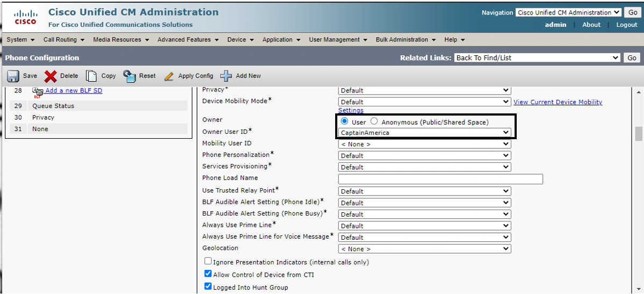Click the Cisco logo
Screen dimensions: 644x294
click(25, 17)
